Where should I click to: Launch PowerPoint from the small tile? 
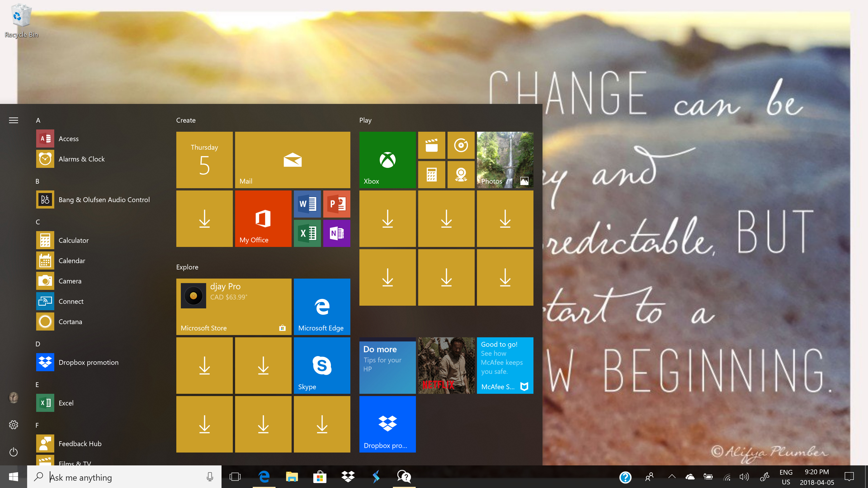(x=337, y=204)
